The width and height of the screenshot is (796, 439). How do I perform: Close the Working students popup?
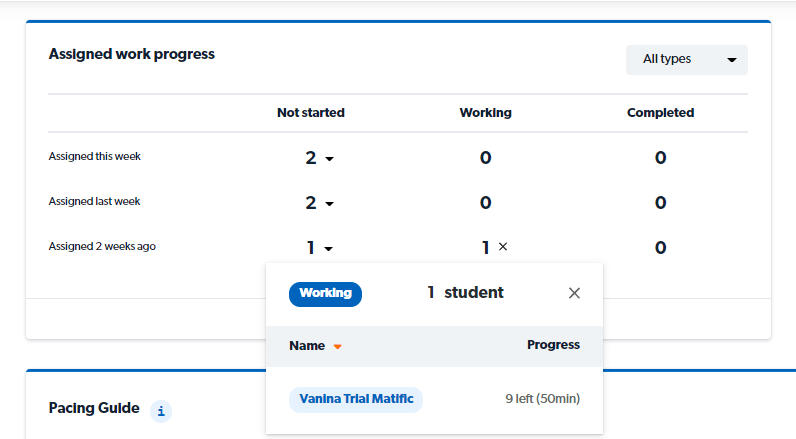pos(574,293)
